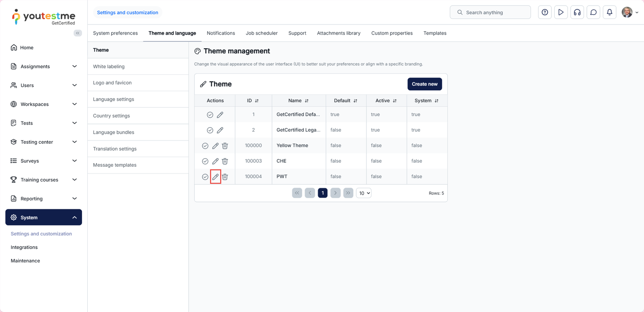Image resolution: width=644 pixels, height=312 pixels.
Task: Open the Integrations link in sidebar
Action: pos(24,247)
